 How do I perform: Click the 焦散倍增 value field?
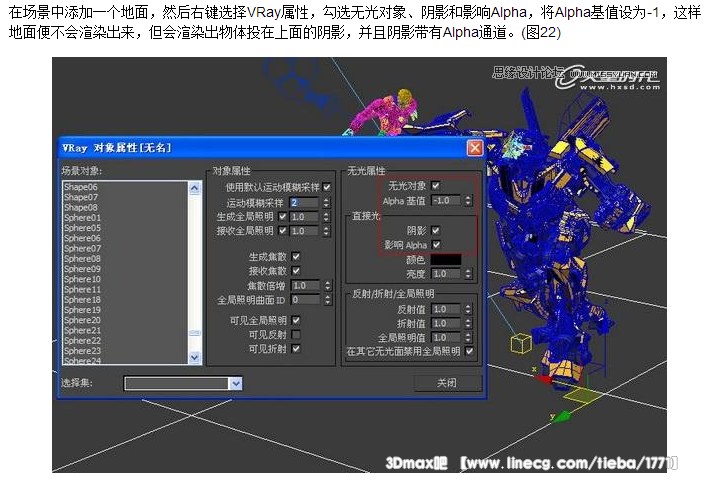tap(306, 285)
